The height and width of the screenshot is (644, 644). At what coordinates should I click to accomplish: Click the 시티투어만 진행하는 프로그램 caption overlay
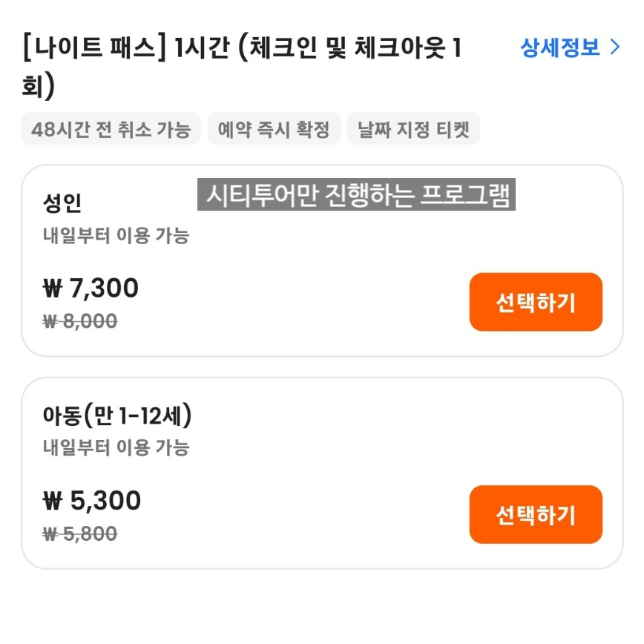point(356,196)
